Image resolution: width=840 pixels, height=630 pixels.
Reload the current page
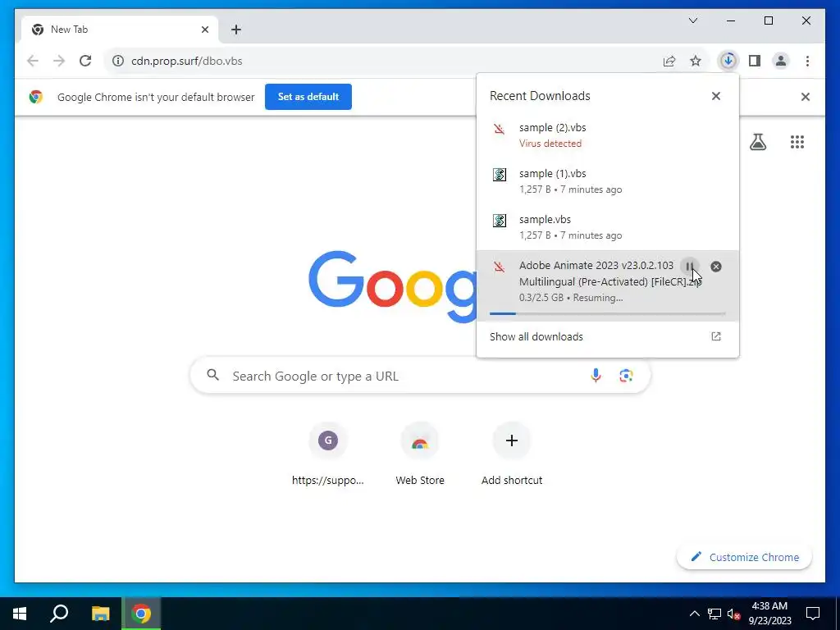click(x=85, y=61)
